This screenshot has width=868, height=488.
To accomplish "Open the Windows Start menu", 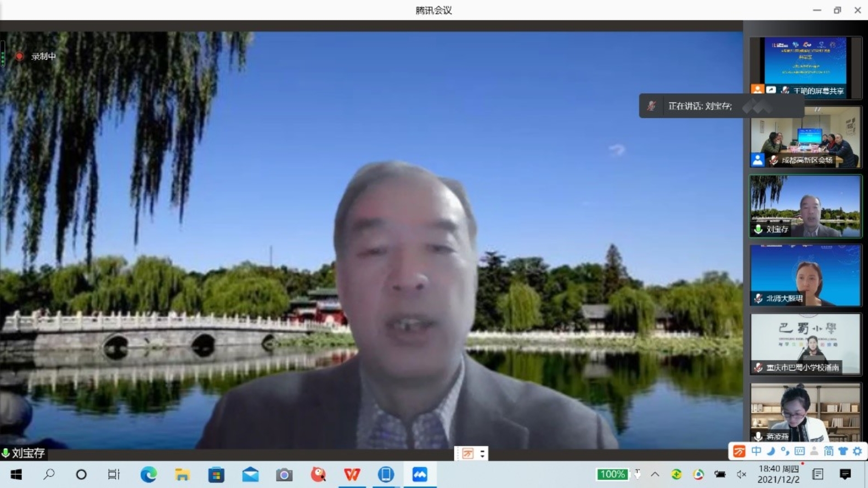I will tap(16, 474).
